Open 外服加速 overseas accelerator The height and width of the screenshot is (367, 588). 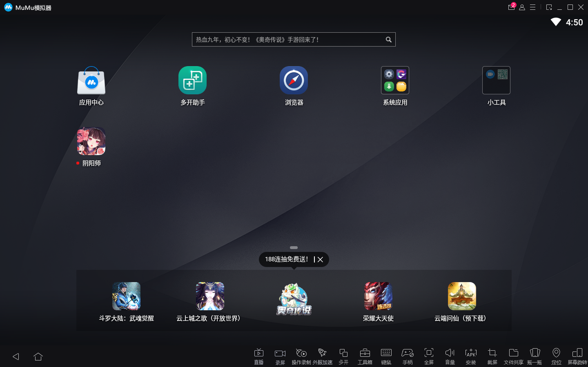coord(323,356)
